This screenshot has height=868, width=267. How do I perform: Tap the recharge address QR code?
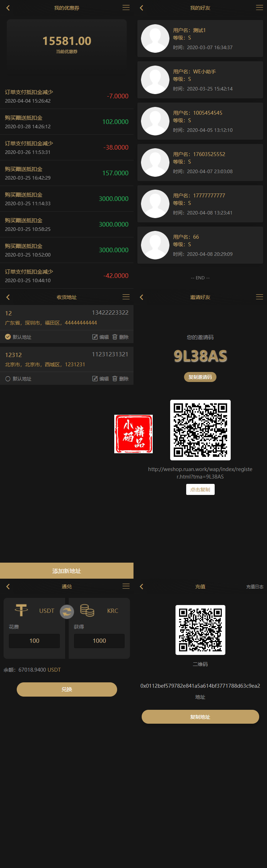(200, 630)
